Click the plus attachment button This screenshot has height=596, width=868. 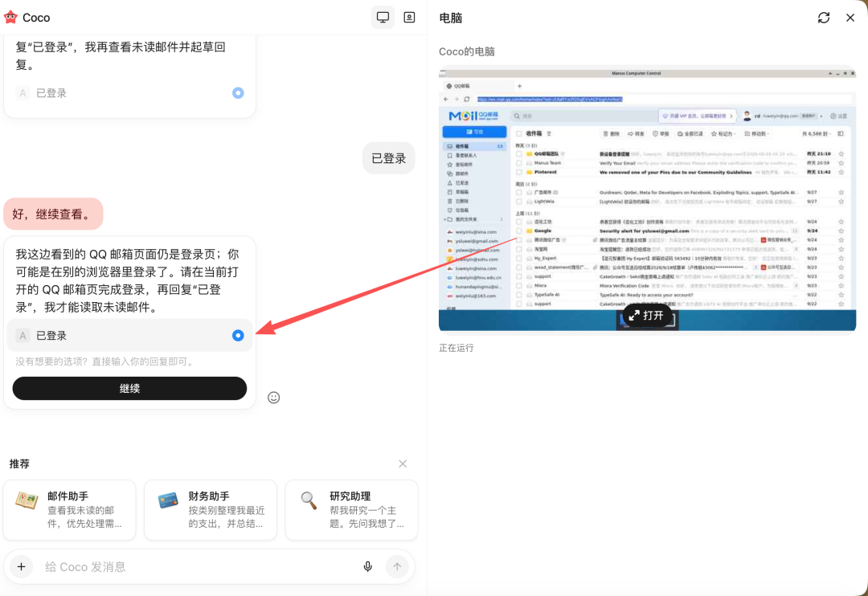pos(21,566)
